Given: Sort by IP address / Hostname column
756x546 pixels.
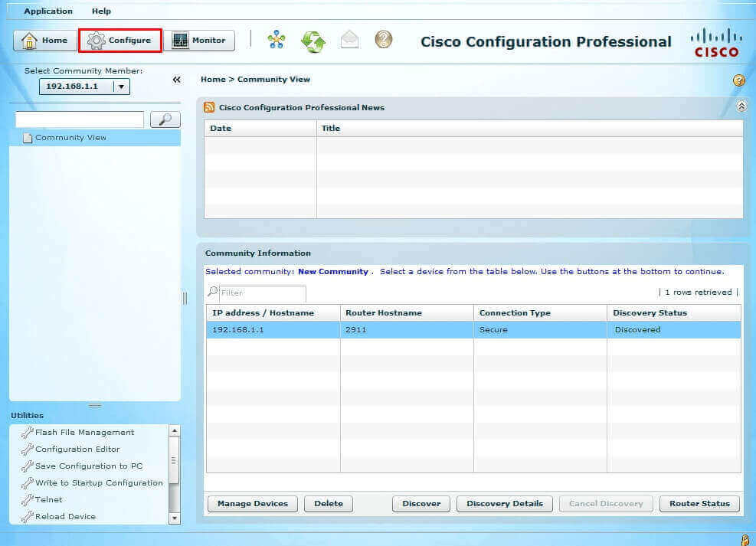Looking at the screenshot, I should pos(273,313).
